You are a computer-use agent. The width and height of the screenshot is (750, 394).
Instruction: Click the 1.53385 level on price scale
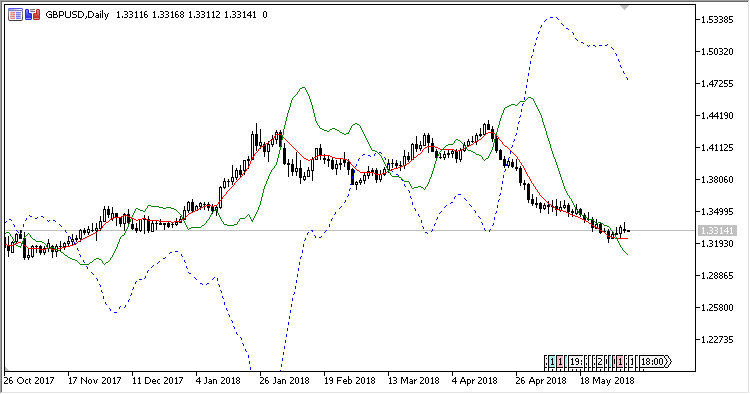[717, 20]
